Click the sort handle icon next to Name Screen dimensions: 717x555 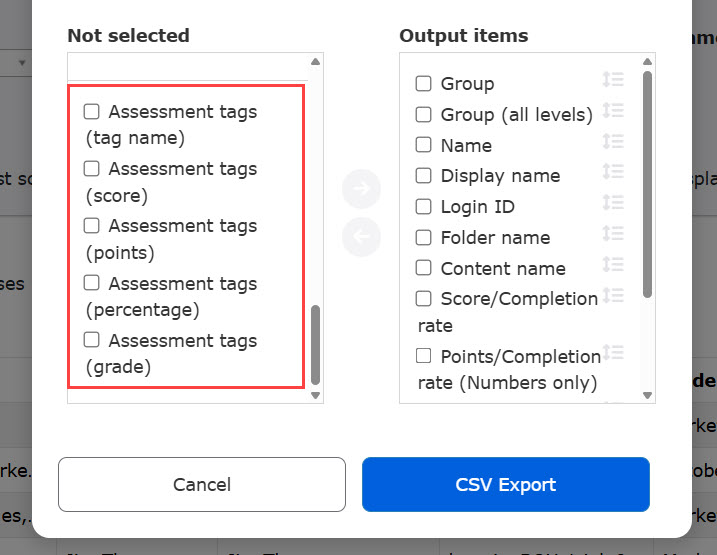(613, 142)
